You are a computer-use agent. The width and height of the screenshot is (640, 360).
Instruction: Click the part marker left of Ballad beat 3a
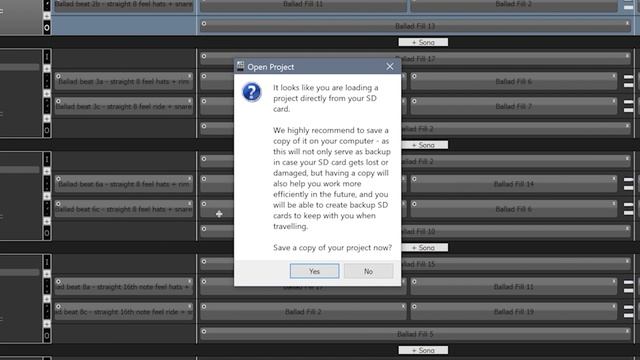pyautogui.click(x=47, y=81)
